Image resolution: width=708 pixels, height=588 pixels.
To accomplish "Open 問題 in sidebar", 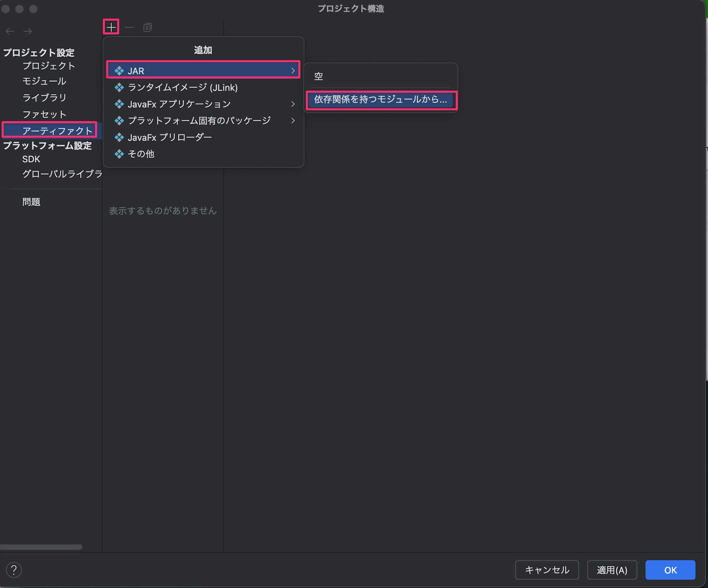I will pos(31,202).
